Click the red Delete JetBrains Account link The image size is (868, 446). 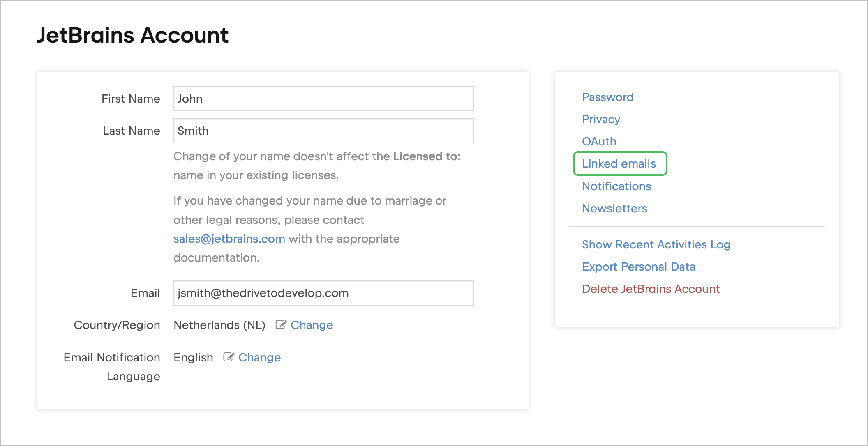coord(651,289)
